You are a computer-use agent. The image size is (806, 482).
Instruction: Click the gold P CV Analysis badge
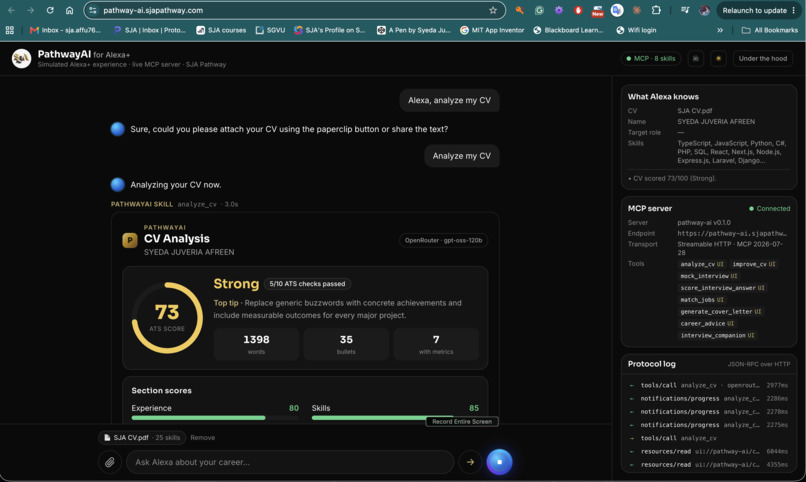coord(130,240)
